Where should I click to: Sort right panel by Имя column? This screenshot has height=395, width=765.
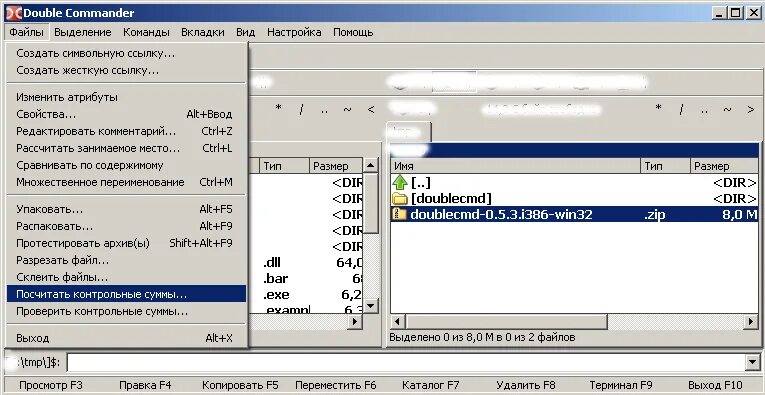click(516, 166)
